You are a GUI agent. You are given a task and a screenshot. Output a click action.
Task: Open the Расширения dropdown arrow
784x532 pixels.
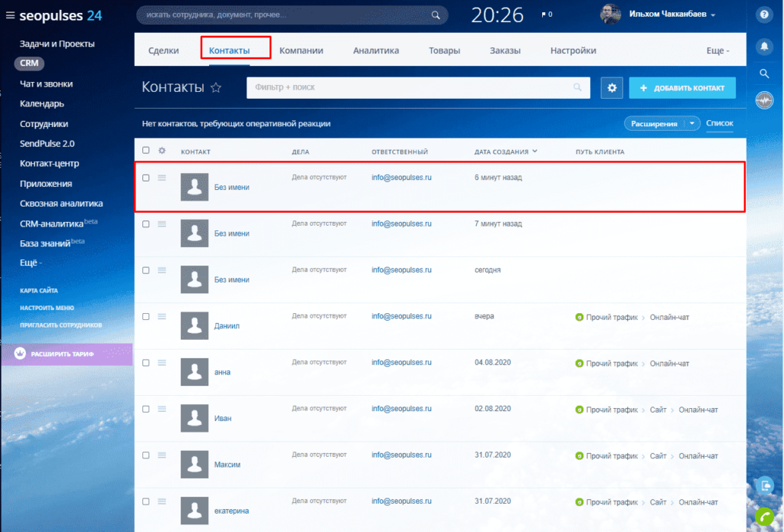692,123
